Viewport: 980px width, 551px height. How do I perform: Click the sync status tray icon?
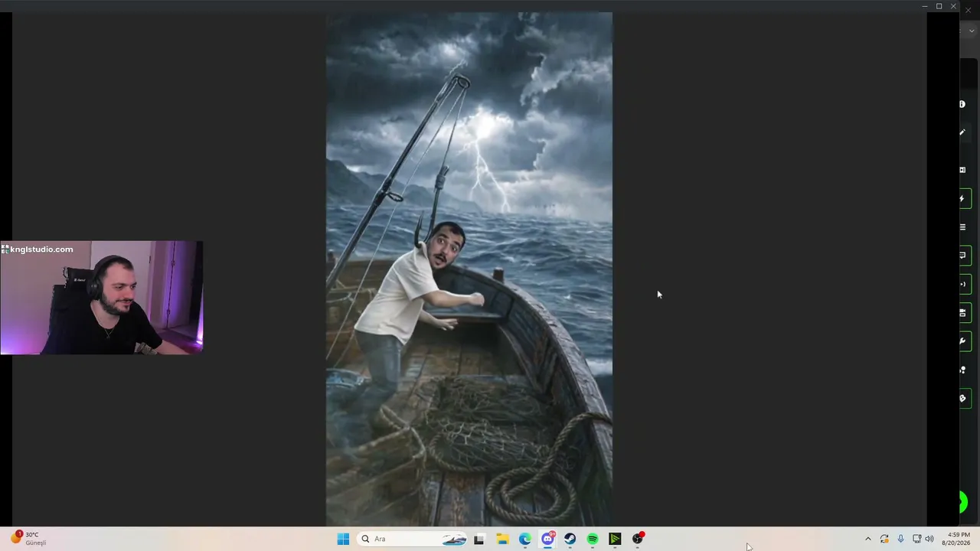[x=884, y=539]
